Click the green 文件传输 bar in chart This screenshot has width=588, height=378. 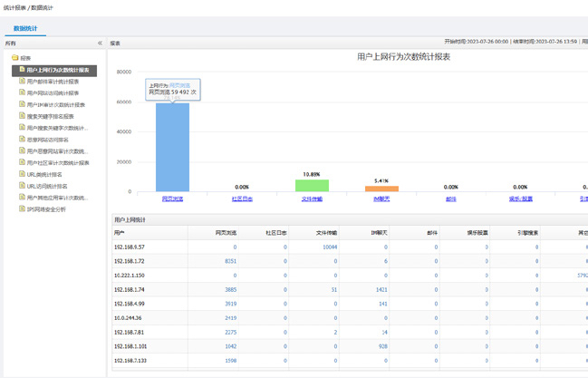coord(312,186)
